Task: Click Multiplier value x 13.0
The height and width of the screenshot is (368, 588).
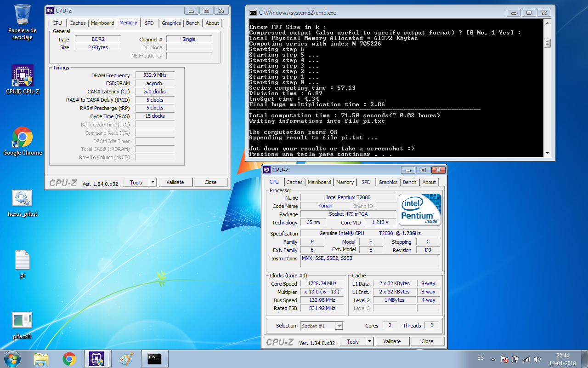Action: [322, 292]
